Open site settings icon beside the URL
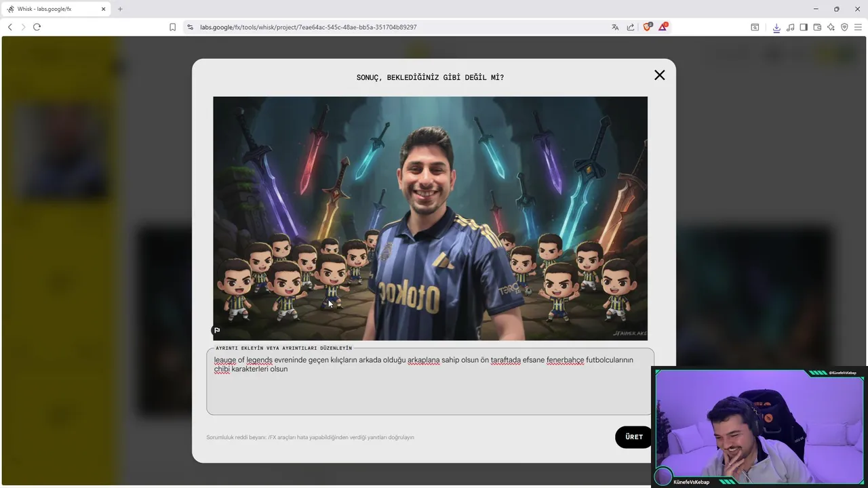This screenshot has width=868, height=488. (x=190, y=27)
